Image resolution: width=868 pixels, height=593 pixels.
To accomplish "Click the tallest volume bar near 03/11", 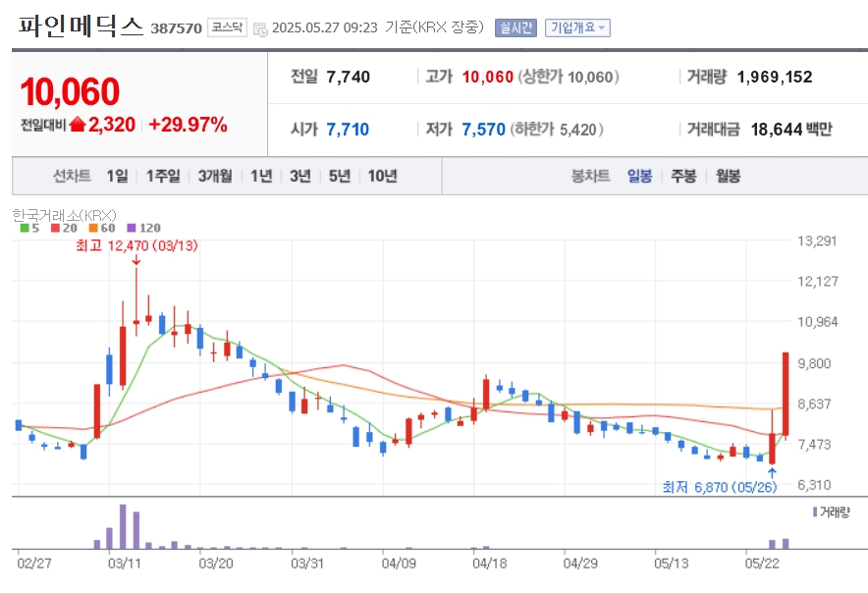I will point(123,526).
